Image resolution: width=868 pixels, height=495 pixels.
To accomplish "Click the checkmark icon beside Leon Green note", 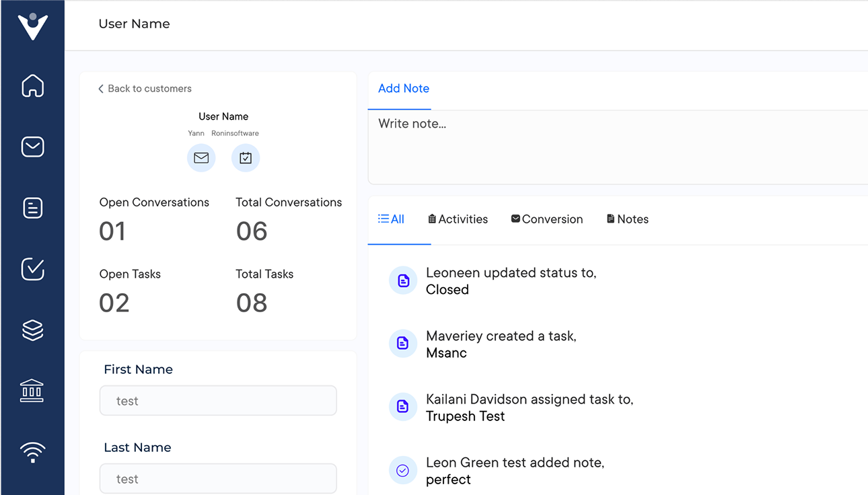I will coord(403,471).
